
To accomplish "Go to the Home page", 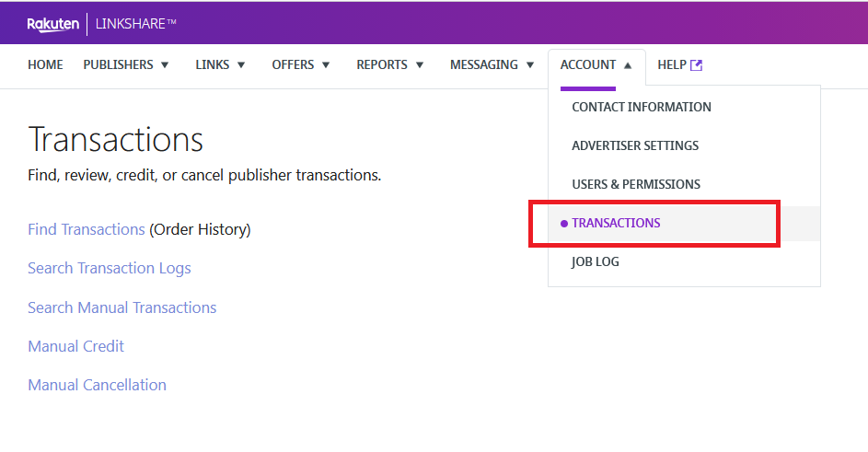I will click(x=45, y=65).
